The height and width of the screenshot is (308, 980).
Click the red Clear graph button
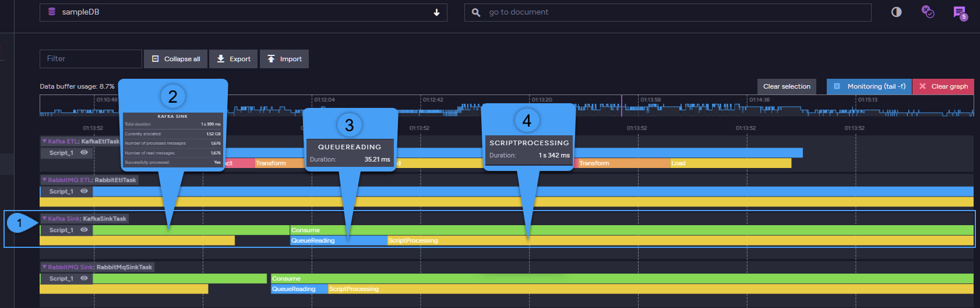[x=943, y=86]
